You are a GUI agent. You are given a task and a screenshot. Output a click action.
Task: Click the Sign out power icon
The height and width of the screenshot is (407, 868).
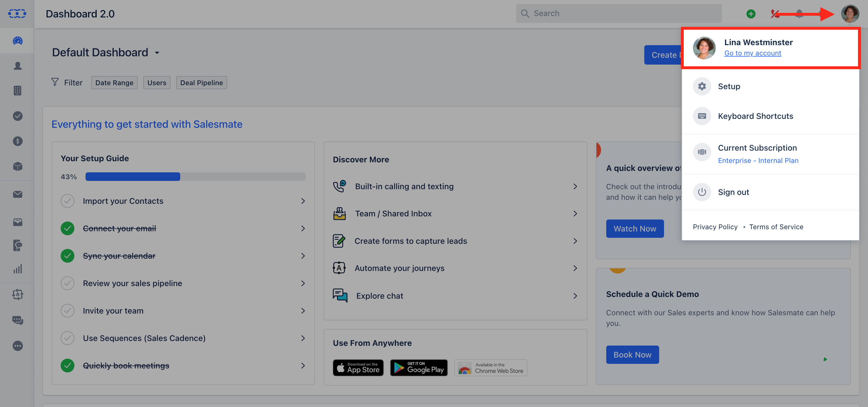(x=702, y=192)
